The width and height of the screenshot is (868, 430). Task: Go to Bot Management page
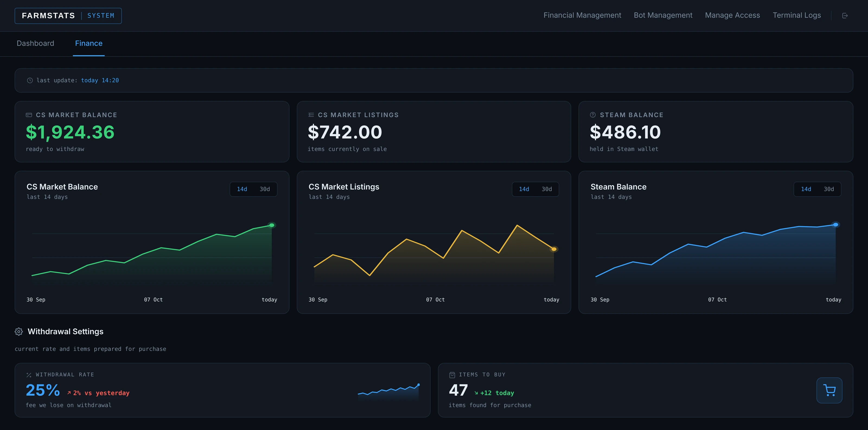(663, 15)
